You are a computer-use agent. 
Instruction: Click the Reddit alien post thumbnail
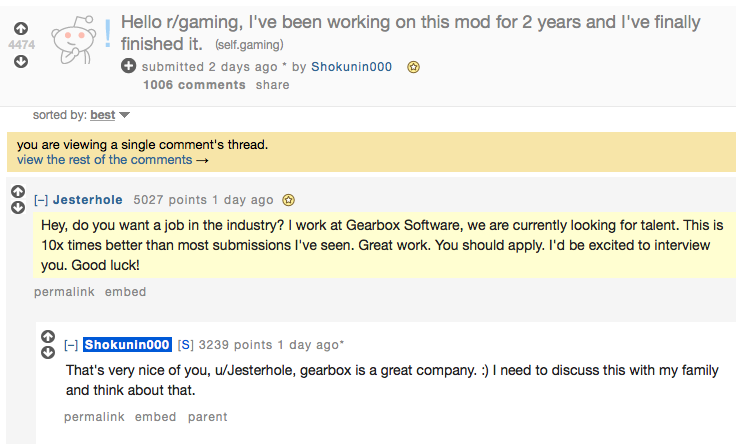point(74,40)
